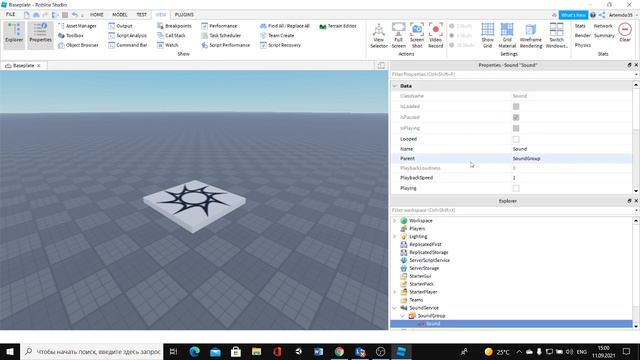640x360 pixels.
Task: Expand the Lighting tree node
Action: [395, 237]
